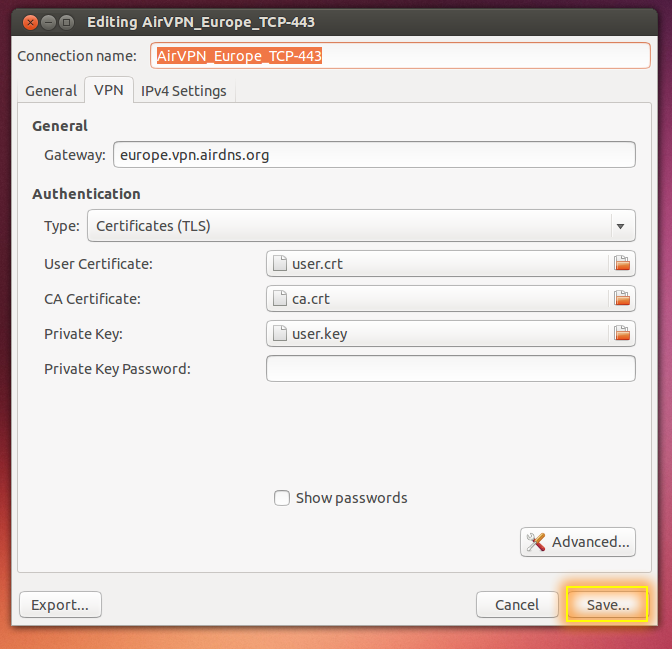Minimize the connection editor window
The height and width of the screenshot is (649, 672).
point(48,21)
